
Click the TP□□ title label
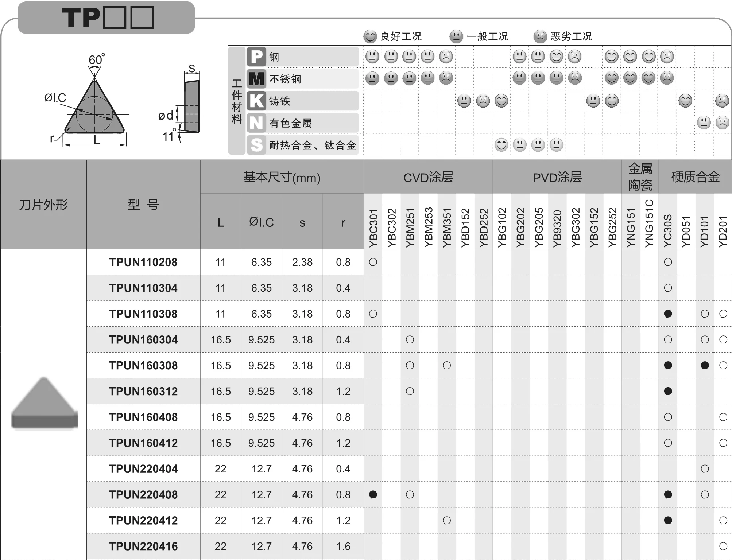(107, 17)
